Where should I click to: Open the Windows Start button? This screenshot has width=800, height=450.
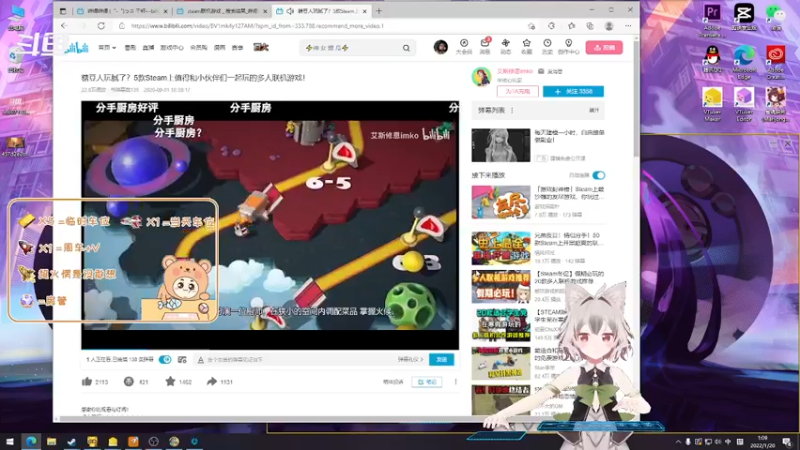pyautogui.click(x=10, y=441)
